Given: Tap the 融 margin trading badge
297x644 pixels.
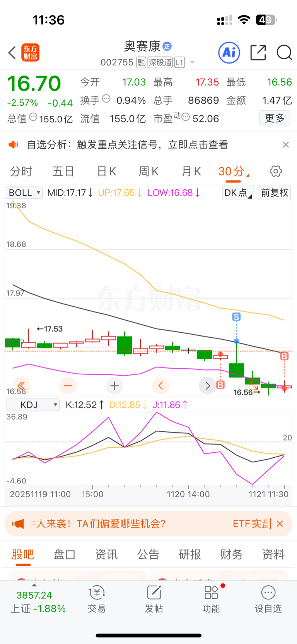Looking at the screenshot, I should click(x=141, y=62).
